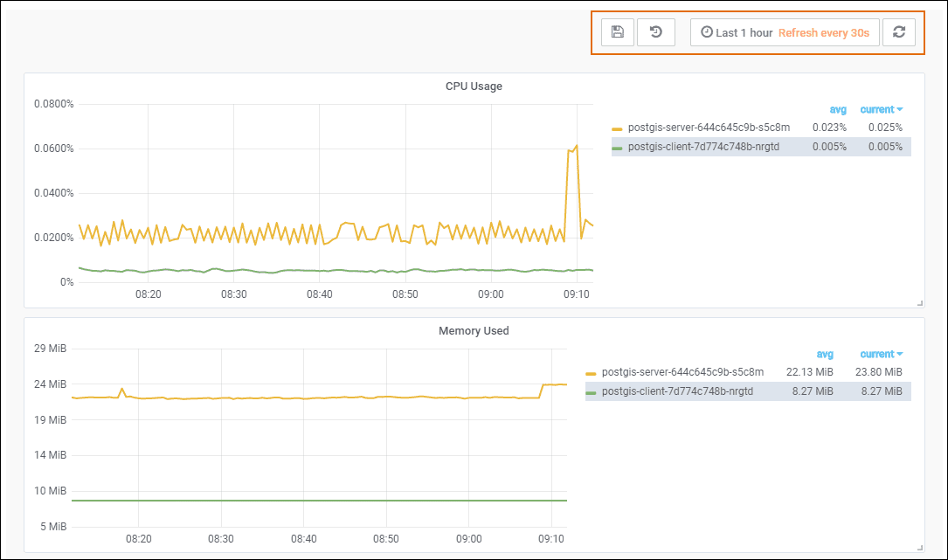Image resolution: width=948 pixels, height=560 pixels.
Task: Sort CPU Usage legend by current column
Action: coord(880,109)
